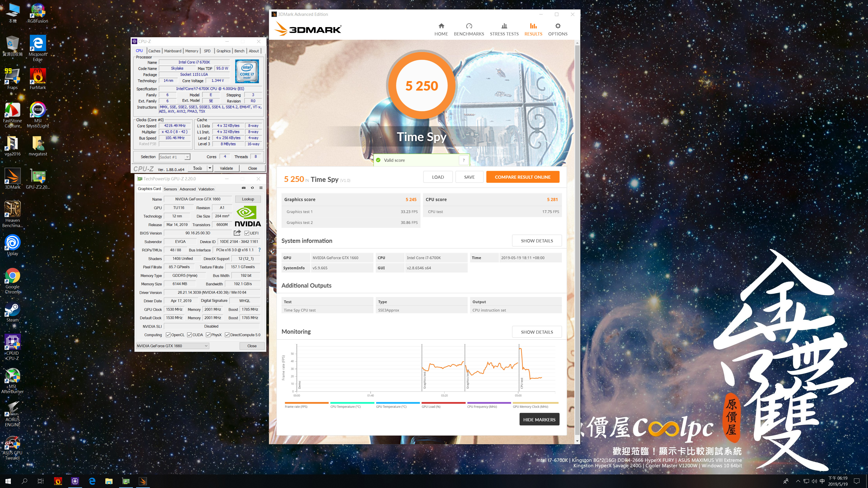The height and width of the screenshot is (488, 868).
Task: Click 3DMark scrollbar down arrow
Action: pyautogui.click(x=577, y=441)
